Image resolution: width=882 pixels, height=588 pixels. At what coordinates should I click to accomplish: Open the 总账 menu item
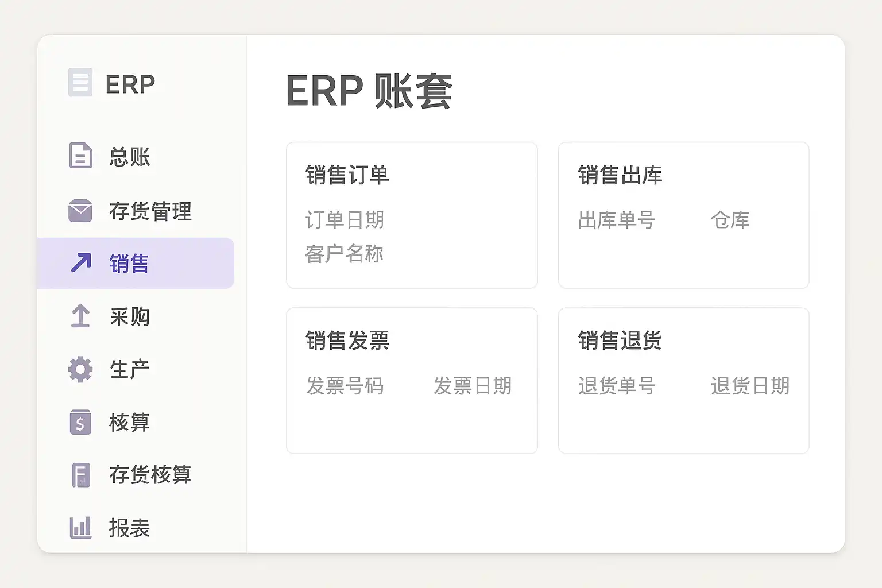click(130, 157)
